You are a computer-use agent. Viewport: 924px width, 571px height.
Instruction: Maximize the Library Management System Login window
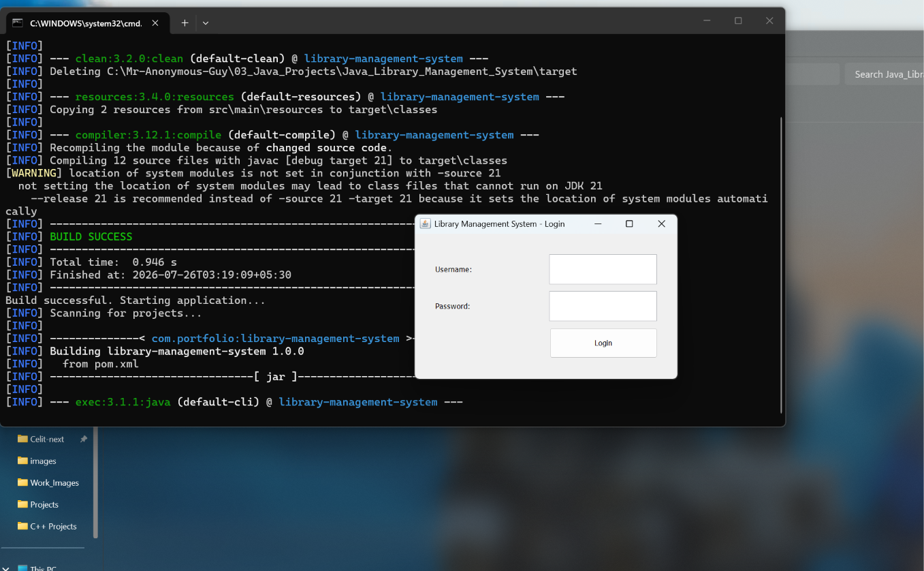[x=629, y=223]
